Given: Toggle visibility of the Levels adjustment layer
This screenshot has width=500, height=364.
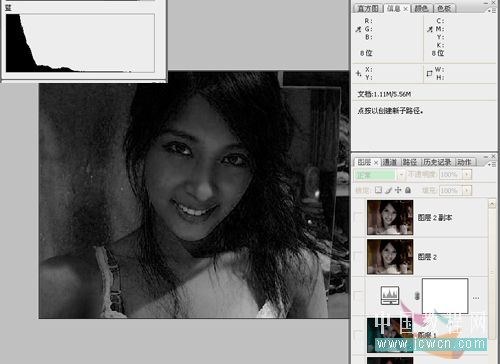Looking at the screenshot, I should [359, 295].
